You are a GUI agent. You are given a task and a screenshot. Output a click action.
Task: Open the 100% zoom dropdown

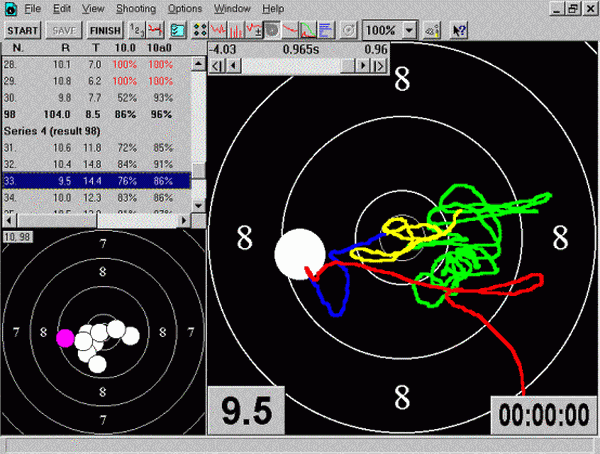pyautogui.click(x=409, y=30)
